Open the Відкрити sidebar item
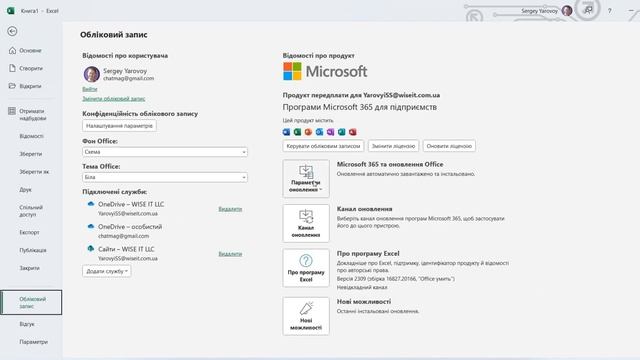This screenshot has width=640, height=360. 31,86
